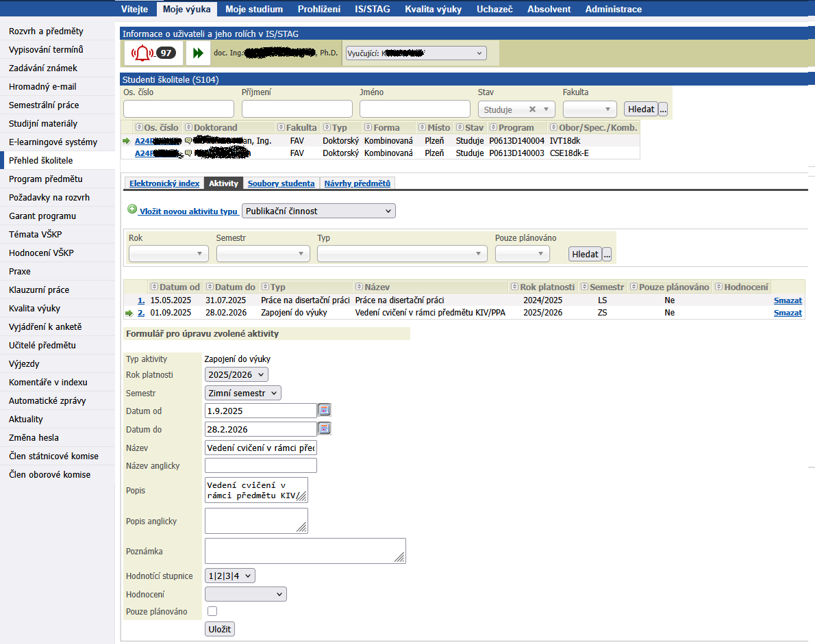Click the Os. číslo search field
The image size is (815, 644).
179,109
